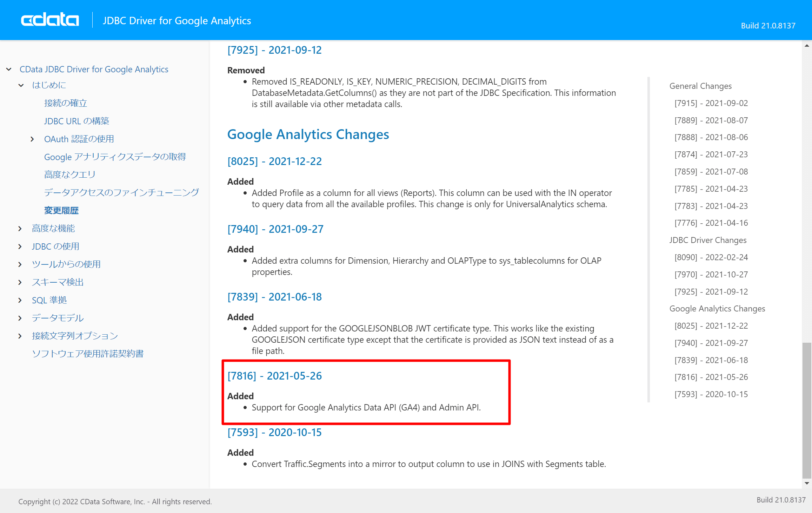This screenshot has width=812, height=513.
Task: Expand the SQL 準拠 section
Action: click(20, 300)
